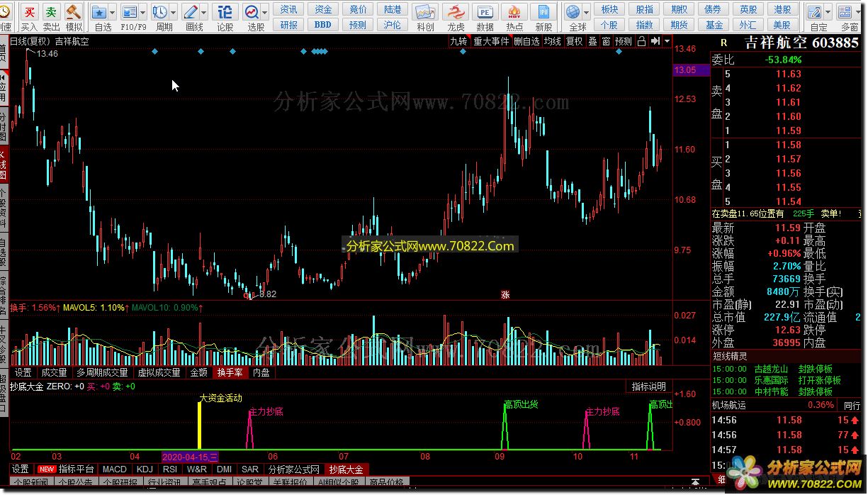
Task: Expand the 全球 dropdown arrow
Action: tap(587, 12)
